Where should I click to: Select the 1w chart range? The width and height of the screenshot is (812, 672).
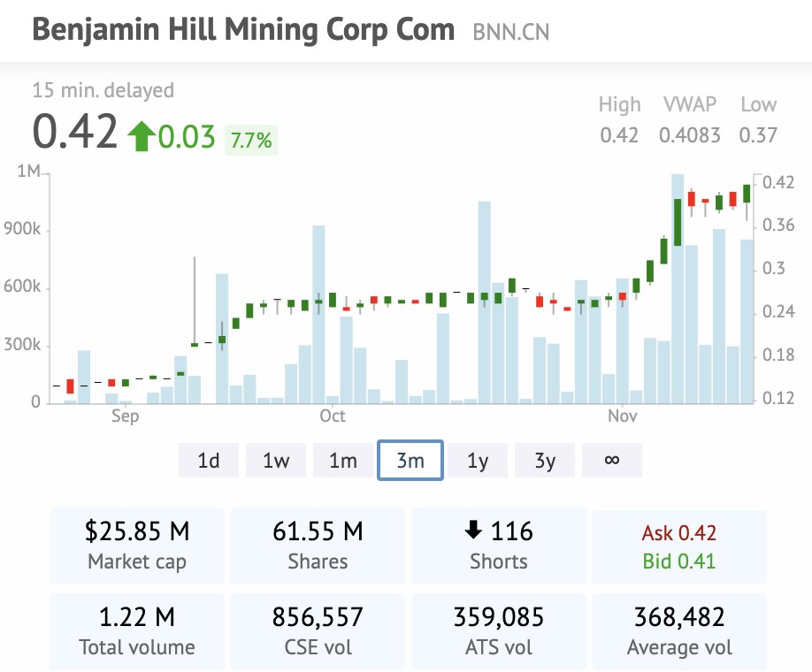(x=275, y=460)
